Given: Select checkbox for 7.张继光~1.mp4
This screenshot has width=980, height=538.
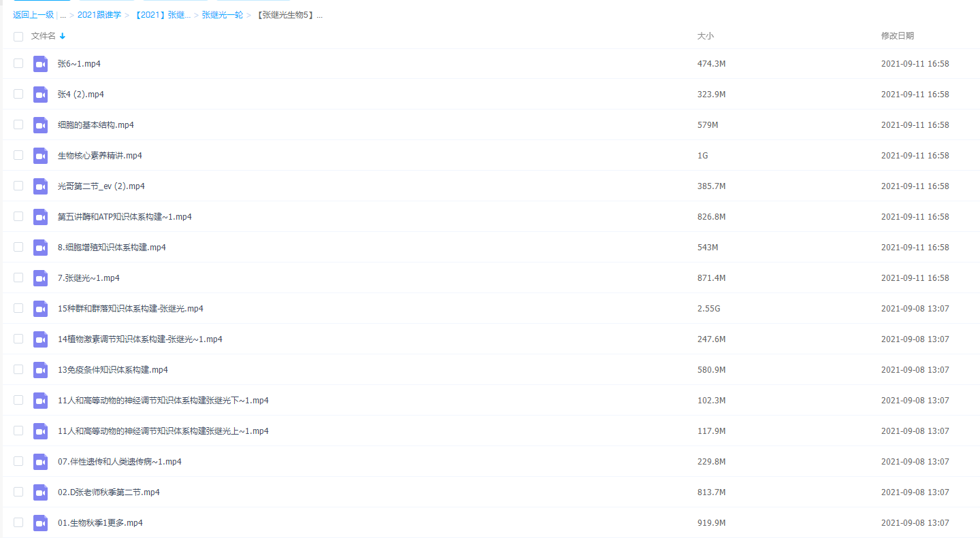Looking at the screenshot, I should tap(18, 278).
